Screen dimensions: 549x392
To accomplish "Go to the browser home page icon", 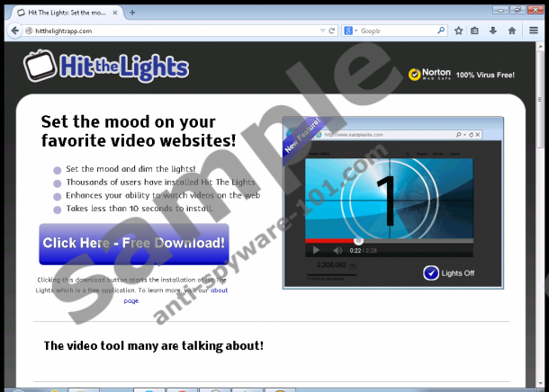I will click(x=512, y=31).
